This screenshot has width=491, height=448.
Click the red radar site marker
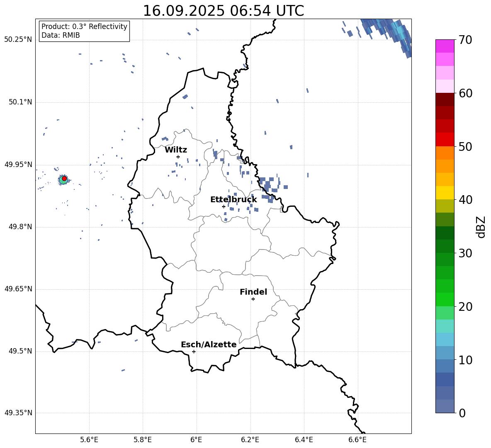[x=64, y=178]
